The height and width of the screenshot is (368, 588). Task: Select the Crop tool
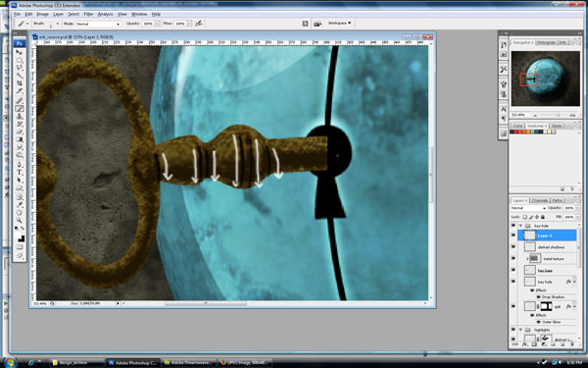[x=20, y=83]
